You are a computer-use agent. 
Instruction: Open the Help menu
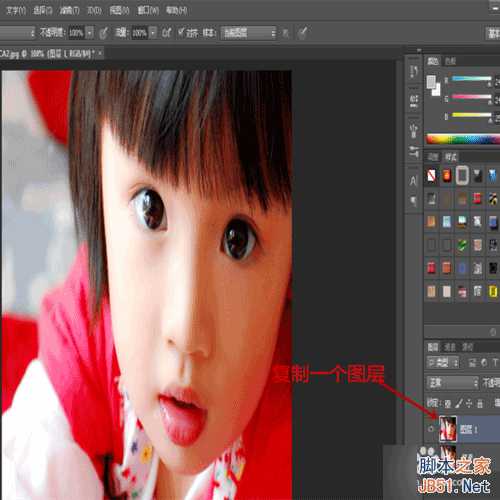tap(177, 11)
